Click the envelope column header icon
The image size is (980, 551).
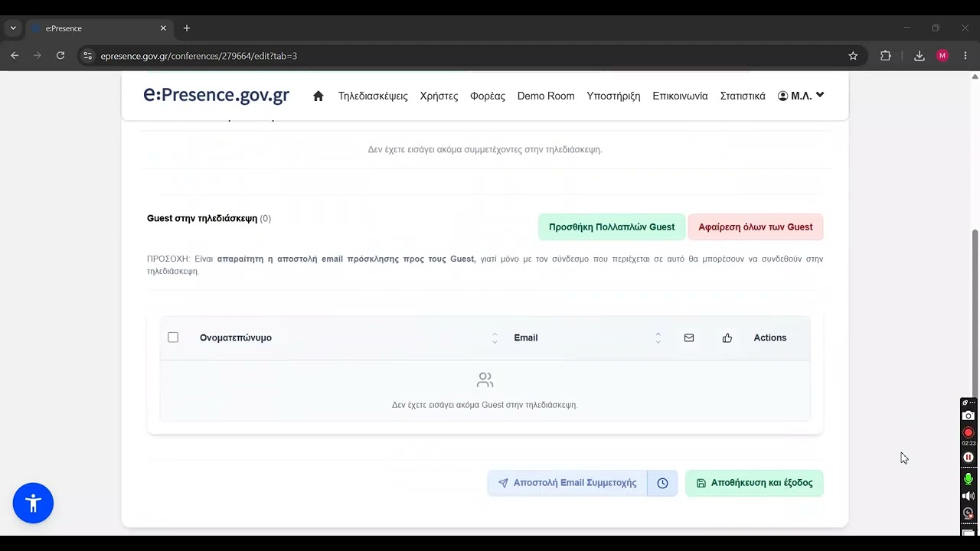pyautogui.click(x=689, y=337)
